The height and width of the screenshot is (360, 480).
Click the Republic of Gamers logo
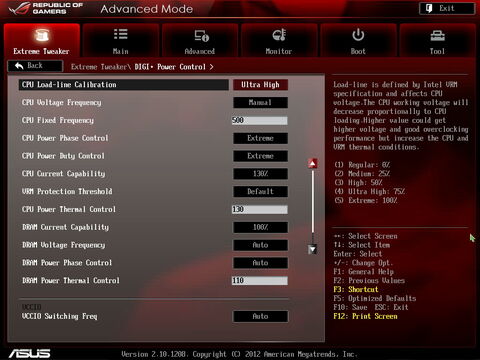pos(46,9)
